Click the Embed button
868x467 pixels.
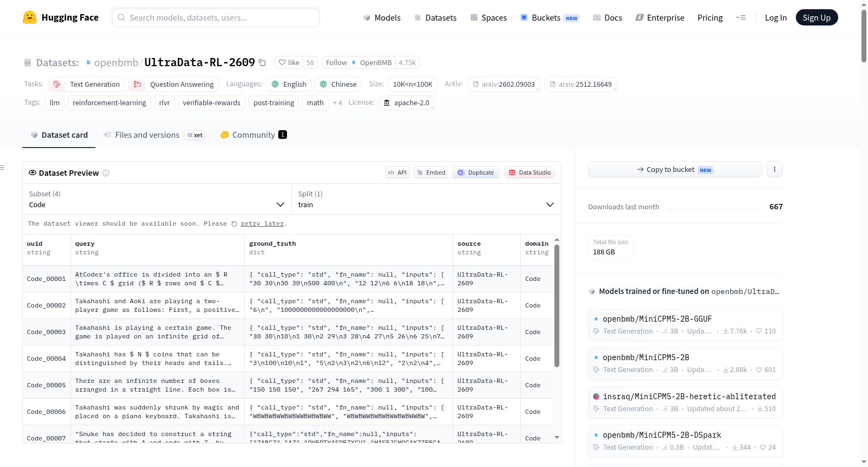[431, 172]
